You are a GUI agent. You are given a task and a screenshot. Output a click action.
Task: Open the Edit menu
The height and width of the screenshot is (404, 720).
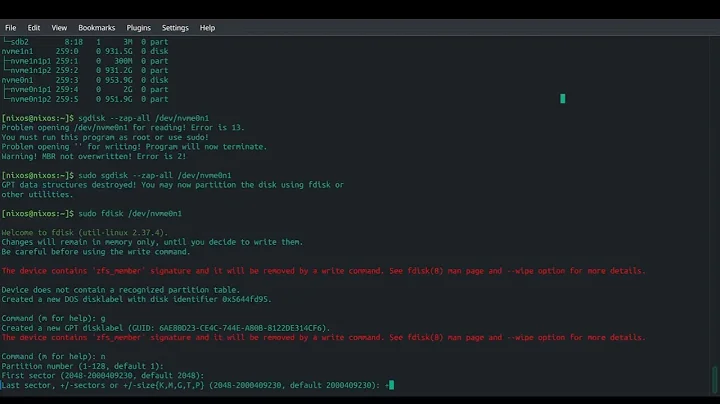point(34,28)
